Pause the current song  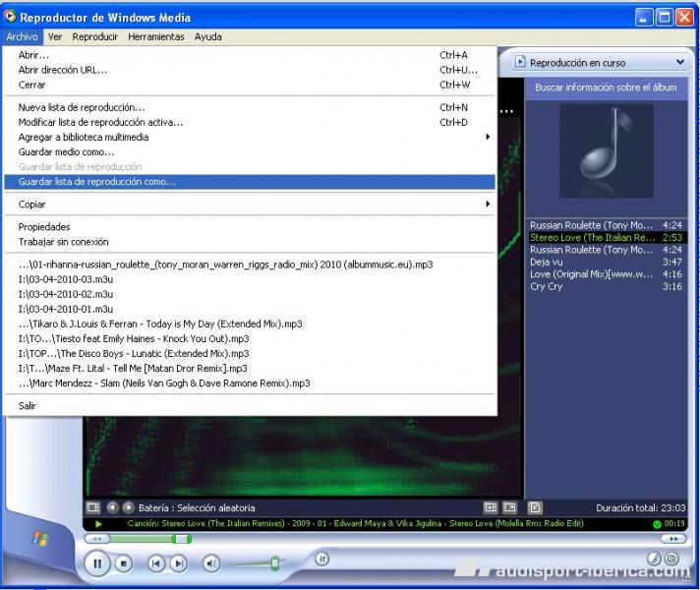(x=97, y=563)
